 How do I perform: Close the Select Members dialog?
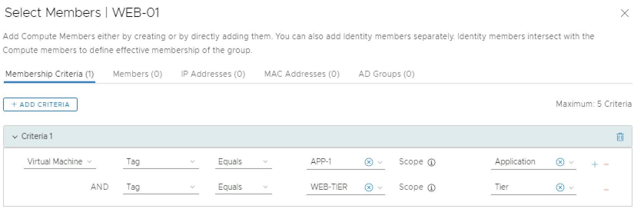(625, 13)
